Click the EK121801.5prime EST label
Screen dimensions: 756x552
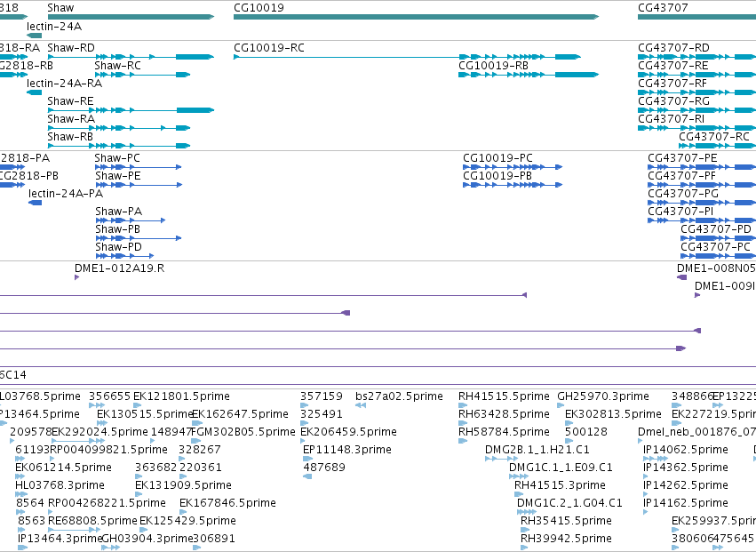(x=181, y=396)
